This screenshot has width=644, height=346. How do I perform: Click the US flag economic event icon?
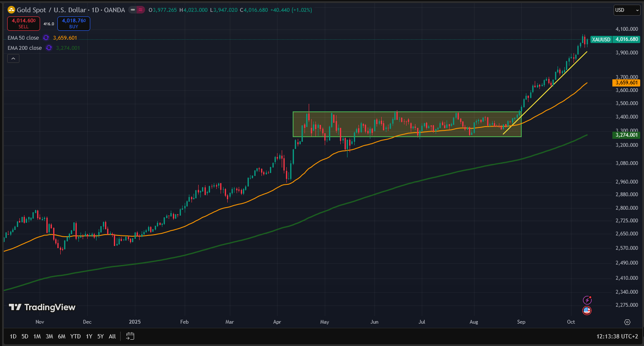[x=587, y=311]
